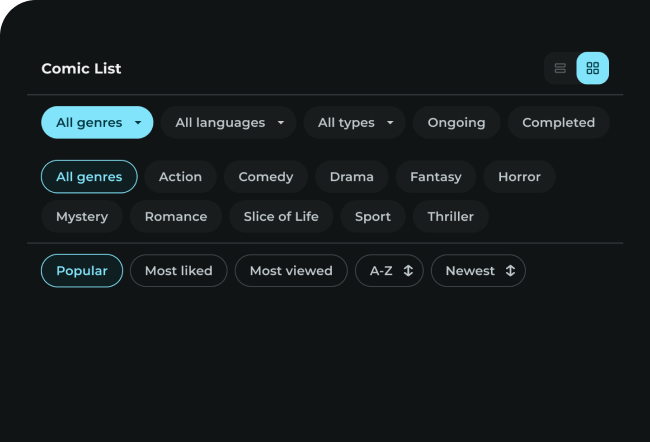This screenshot has height=442, width=650.
Task: Pick the Drama genre chip
Action: pos(351,177)
